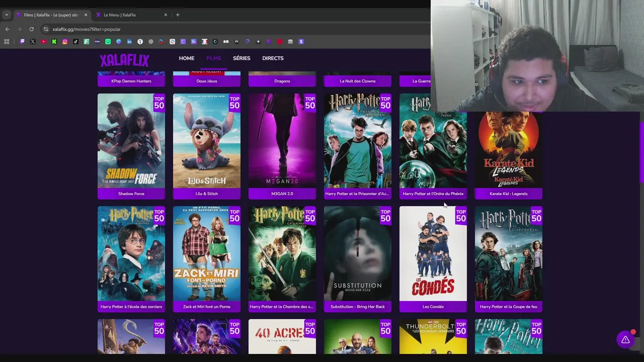Click 'Substitution - Bring Her Back' title label
644x362 pixels.
pos(358,307)
